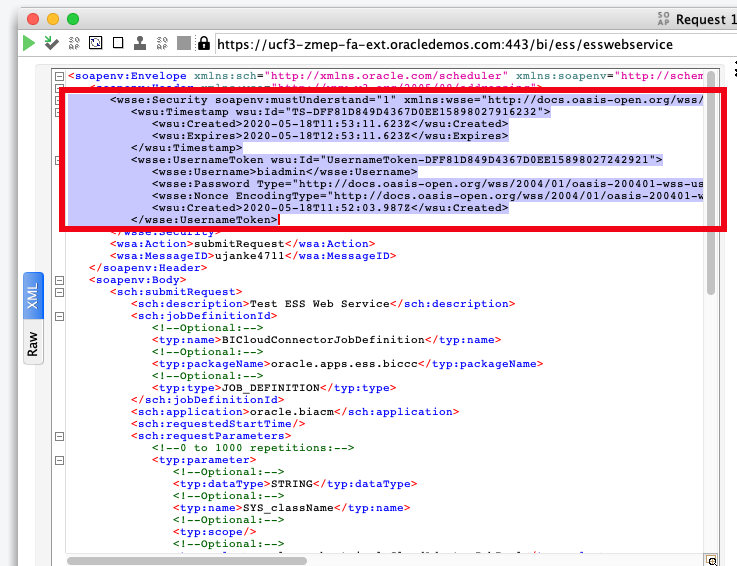Click the sch:requestedStartTime empty tag
Viewport: 737px width, 566px height.
[218, 424]
